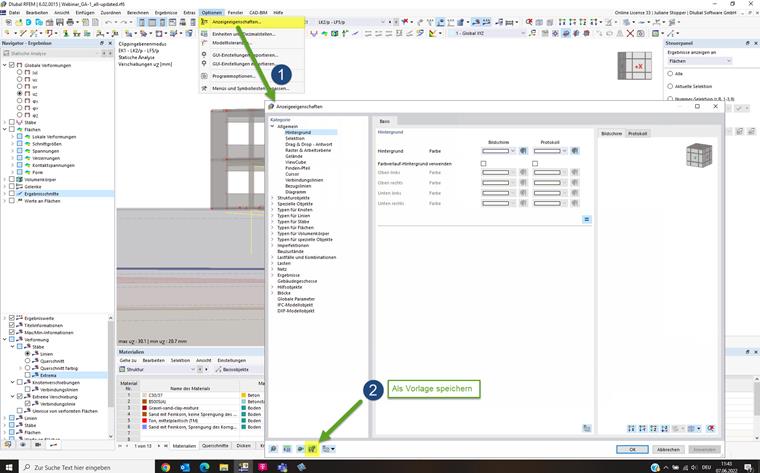Click Protokoll Hintergrund color swatch
Viewport: 760px width, 473px height.
pos(547,151)
